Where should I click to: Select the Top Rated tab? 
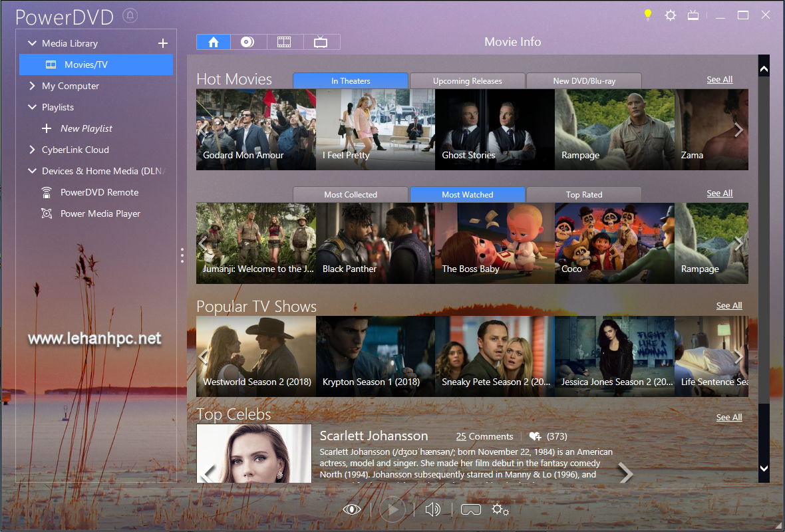coord(584,195)
